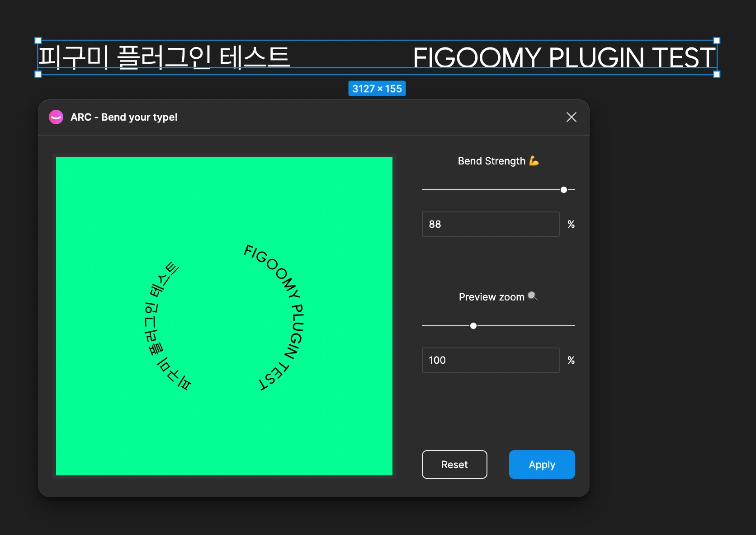
Task: Click the bottom-right selection handle
Action: coord(717,75)
